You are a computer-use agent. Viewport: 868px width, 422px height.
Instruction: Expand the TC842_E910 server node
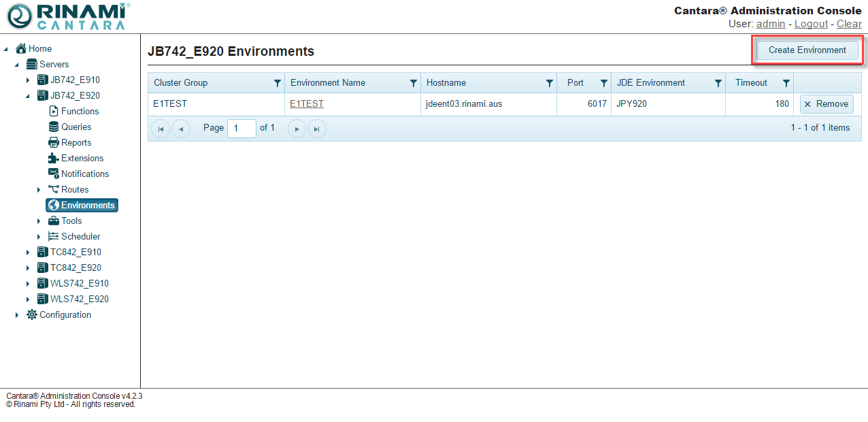click(x=28, y=253)
